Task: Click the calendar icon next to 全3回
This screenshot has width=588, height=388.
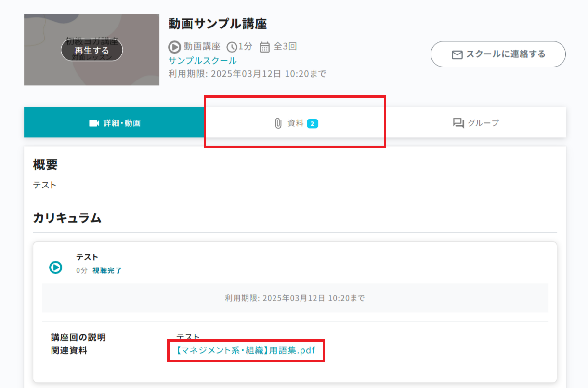Action: pos(264,47)
